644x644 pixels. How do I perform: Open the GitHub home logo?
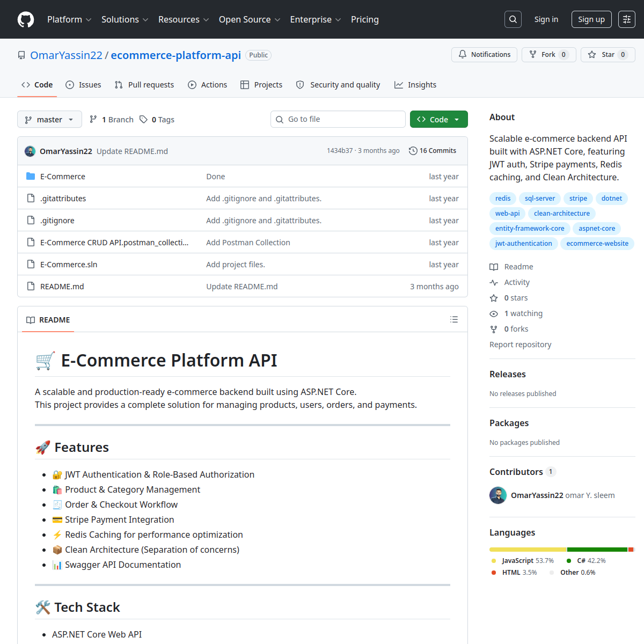point(26,19)
